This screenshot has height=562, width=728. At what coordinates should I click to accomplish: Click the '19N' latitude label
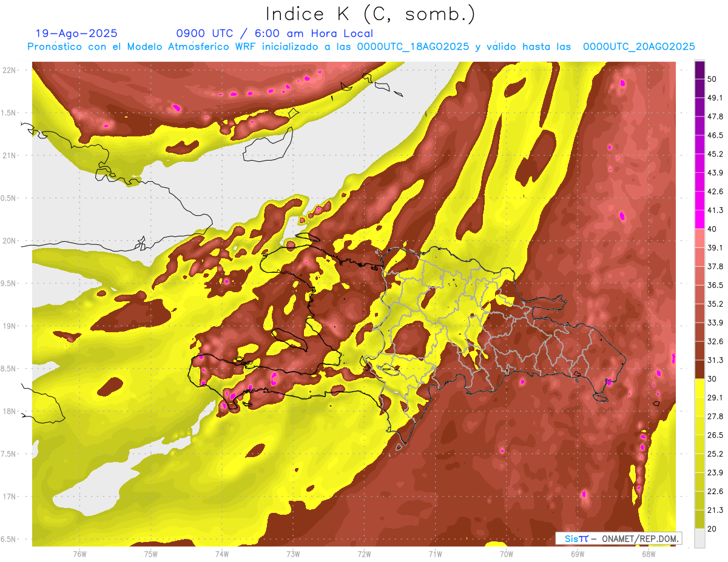pos(8,326)
